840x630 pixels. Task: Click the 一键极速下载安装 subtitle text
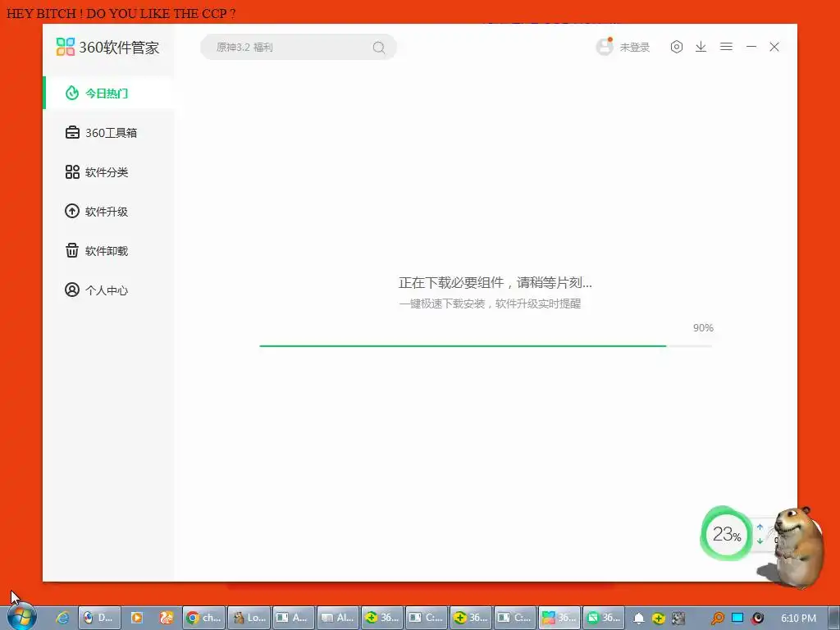tap(490, 304)
